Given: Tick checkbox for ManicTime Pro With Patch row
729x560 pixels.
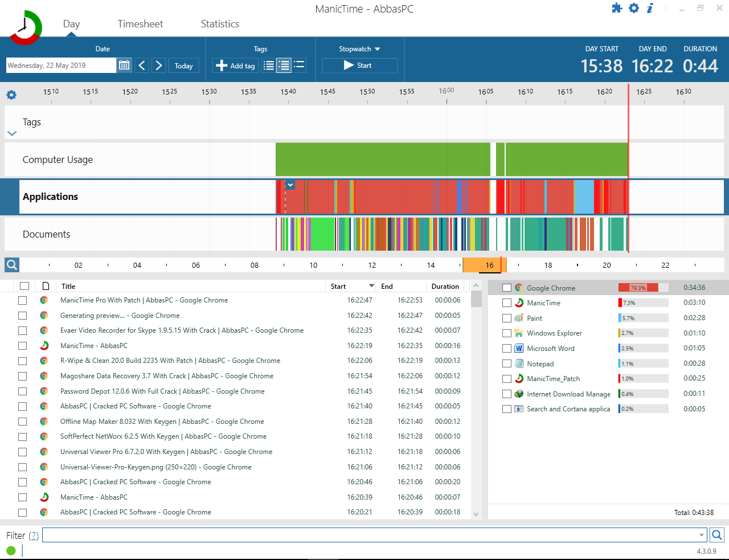Looking at the screenshot, I should point(23,300).
